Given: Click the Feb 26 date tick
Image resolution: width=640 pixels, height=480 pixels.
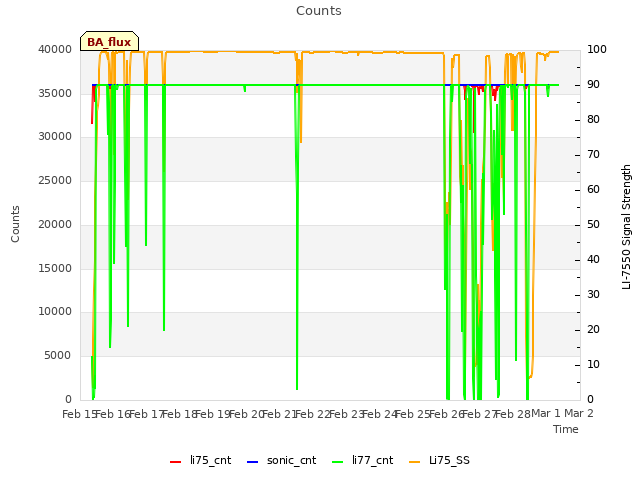Looking at the screenshot, I should tap(447, 414).
